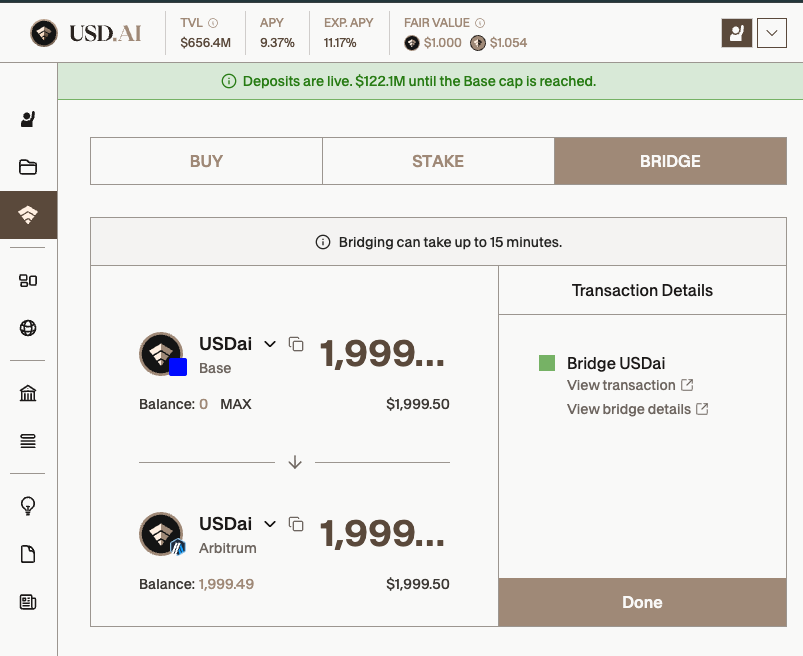This screenshot has height=656, width=803.
Task: Click the USDai coin icon beside $1.000
Action: [412, 43]
